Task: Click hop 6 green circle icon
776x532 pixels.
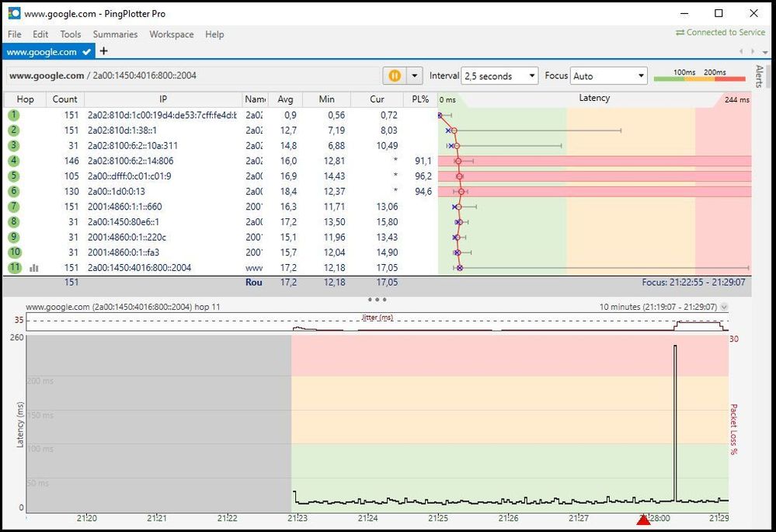Action: (x=13, y=191)
